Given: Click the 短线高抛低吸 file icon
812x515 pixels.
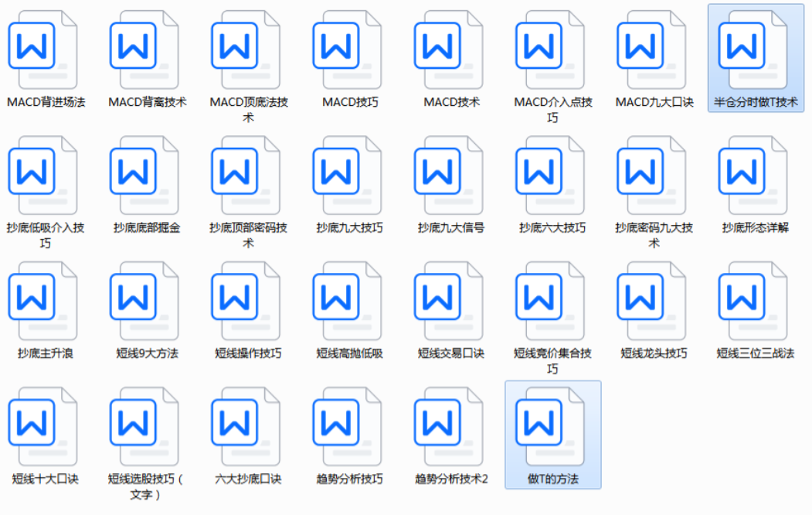Looking at the screenshot, I should [348, 301].
